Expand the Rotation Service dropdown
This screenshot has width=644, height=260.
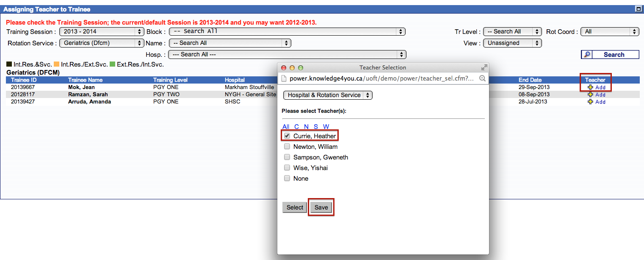[x=102, y=43]
